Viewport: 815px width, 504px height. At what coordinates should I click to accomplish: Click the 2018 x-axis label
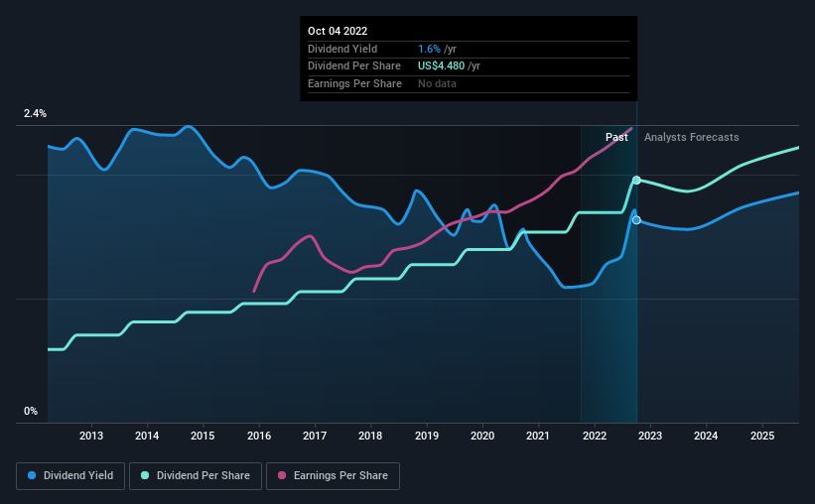point(370,436)
